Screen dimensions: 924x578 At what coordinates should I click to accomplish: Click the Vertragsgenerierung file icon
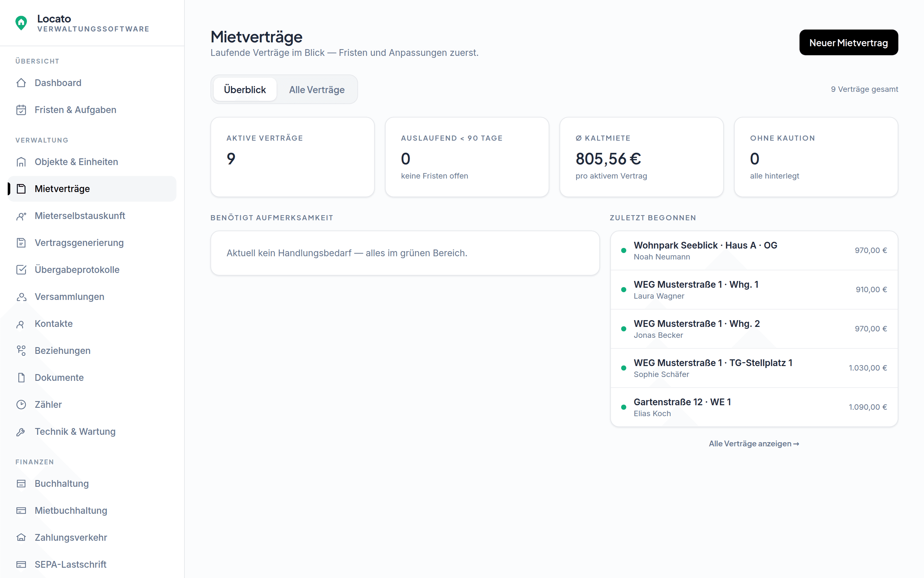point(21,243)
